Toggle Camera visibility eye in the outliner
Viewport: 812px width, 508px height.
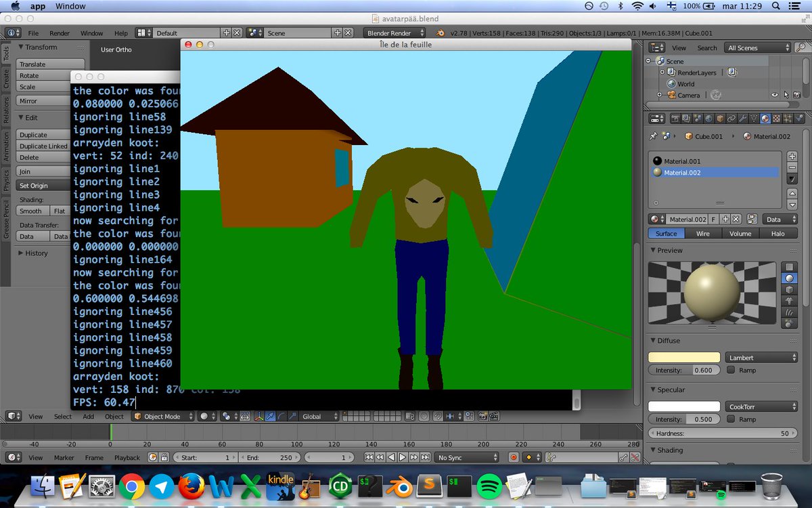coord(775,96)
